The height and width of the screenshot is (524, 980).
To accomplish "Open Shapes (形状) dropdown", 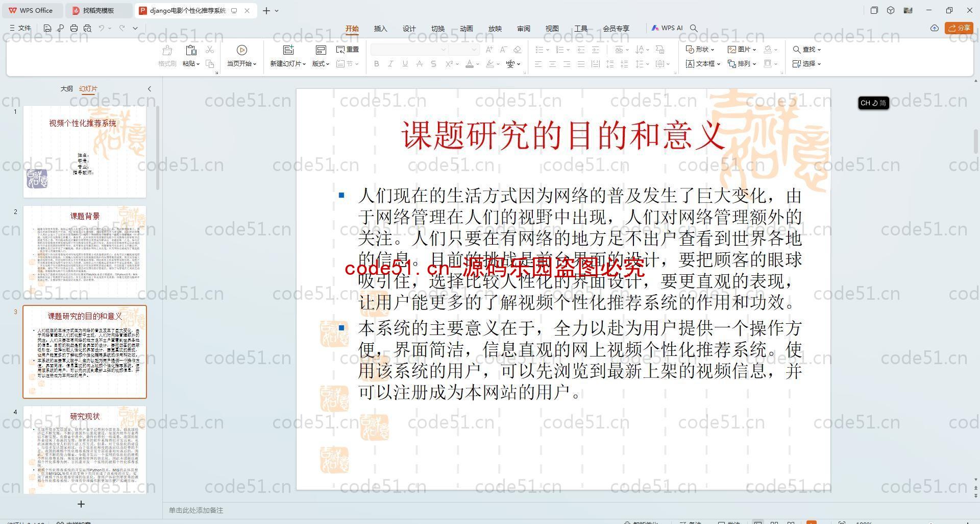I will coord(700,50).
